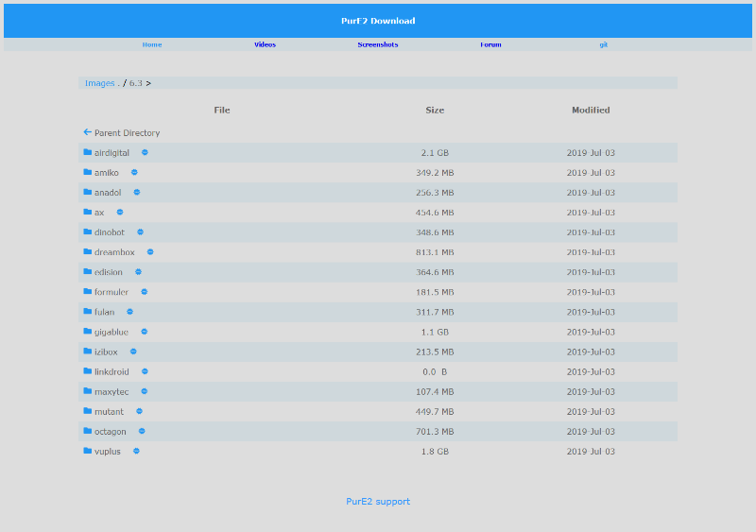Click the Images breadcrumb link
The image size is (756, 532).
[x=100, y=83]
